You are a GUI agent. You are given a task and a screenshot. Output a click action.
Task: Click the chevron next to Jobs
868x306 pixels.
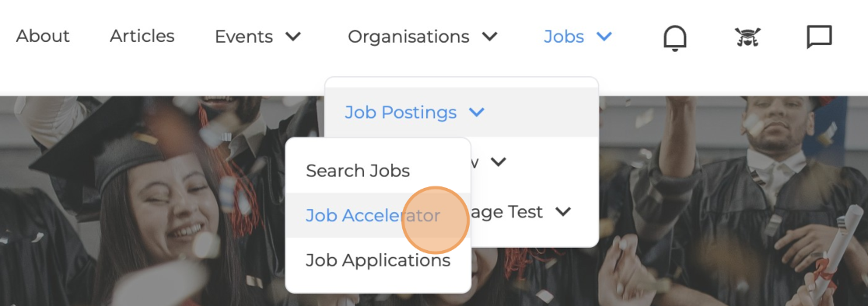point(604,37)
